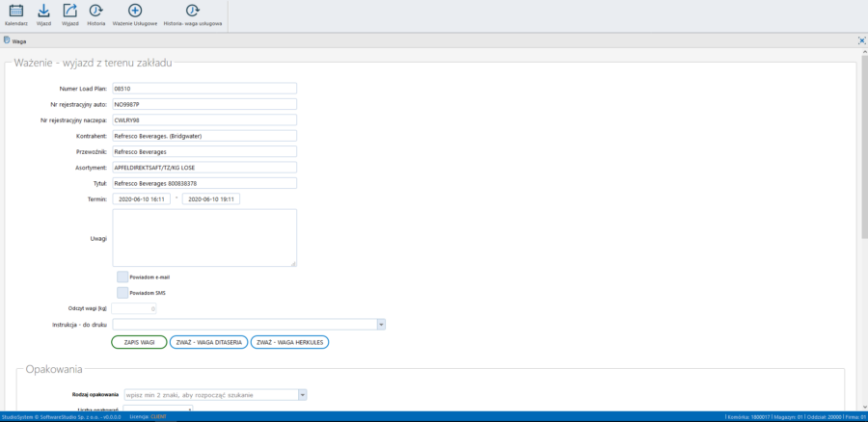
Task: Focus the Przewoźnik field
Action: click(x=204, y=151)
